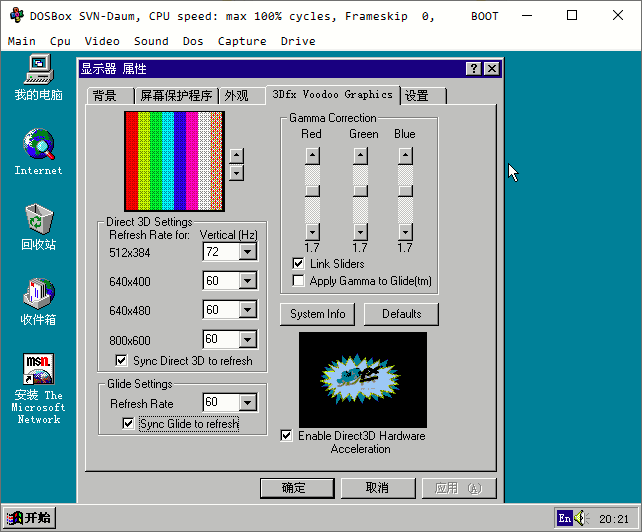The width and height of the screenshot is (642, 532).
Task: Click the Defaults button
Action: click(401, 314)
